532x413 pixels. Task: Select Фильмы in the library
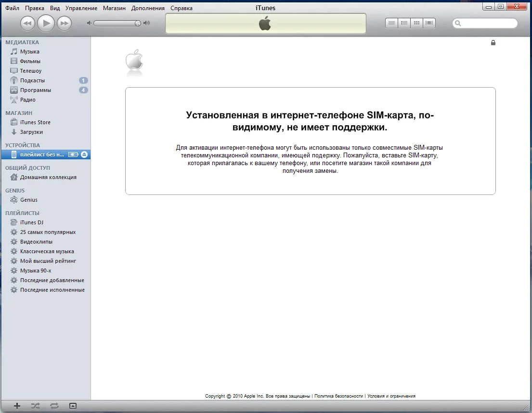coord(46,61)
